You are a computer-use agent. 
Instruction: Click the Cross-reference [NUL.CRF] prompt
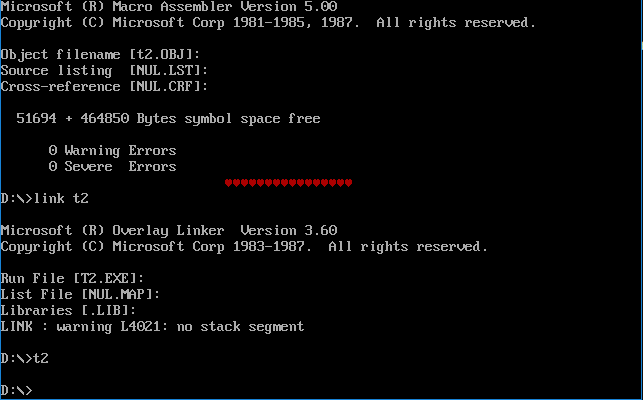click(104, 86)
